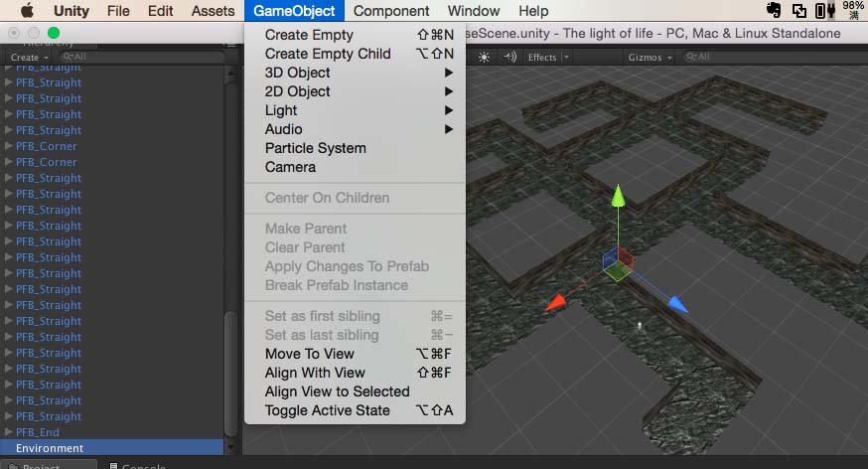This screenshot has height=469, width=868.
Task: Click the green zoom window button
Action: 54,33
